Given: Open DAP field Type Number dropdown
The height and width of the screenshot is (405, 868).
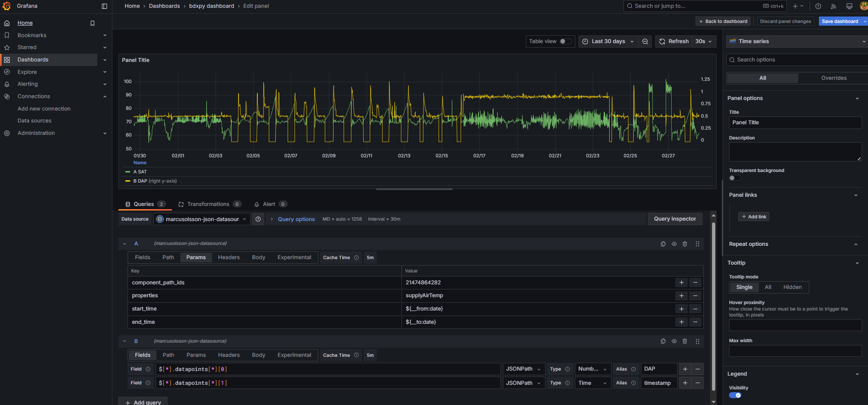Looking at the screenshot, I should (x=593, y=369).
